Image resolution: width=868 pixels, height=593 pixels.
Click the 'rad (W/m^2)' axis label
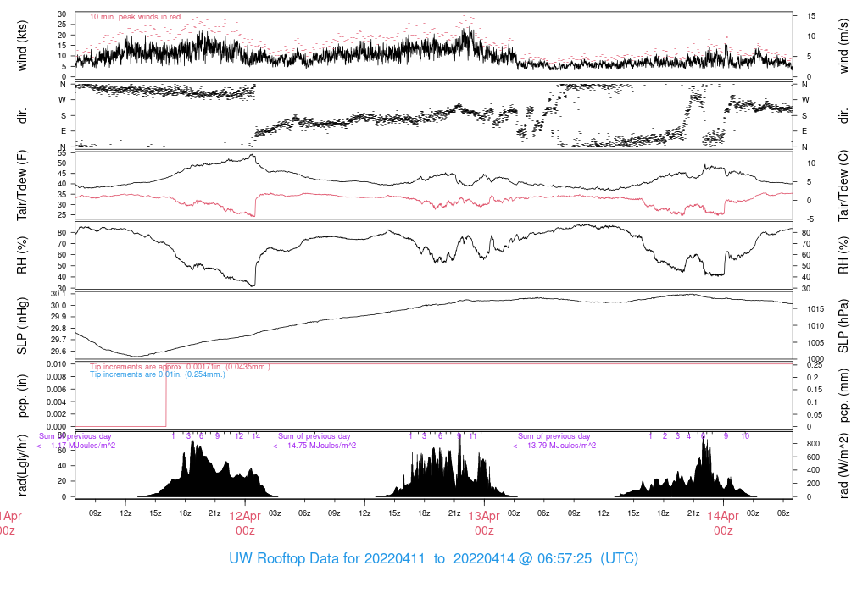(x=843, y=465)
